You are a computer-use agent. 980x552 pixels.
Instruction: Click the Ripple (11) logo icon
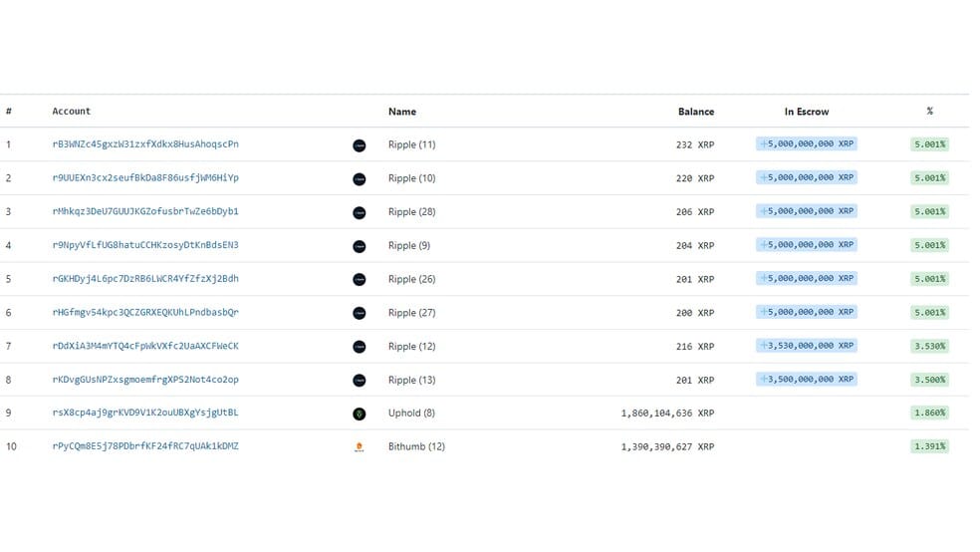coord(360,145)
